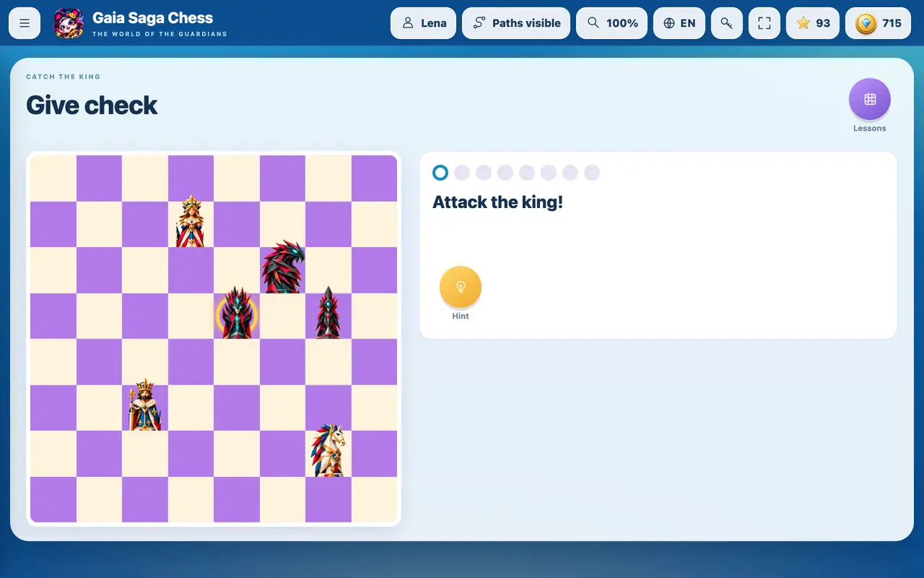Change the EN language selection
The height and width of the screenshot is (578, 924).
tap(679, 23)
